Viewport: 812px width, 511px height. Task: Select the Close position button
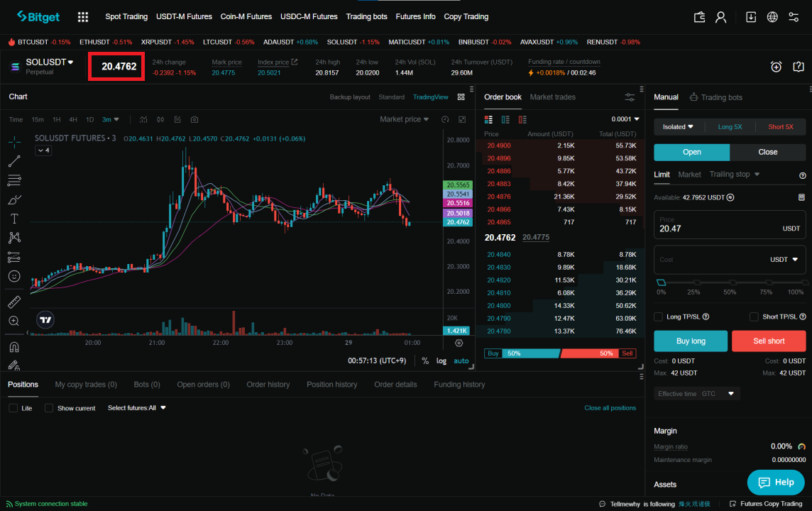pyautogui.click(x=767, y=152)
